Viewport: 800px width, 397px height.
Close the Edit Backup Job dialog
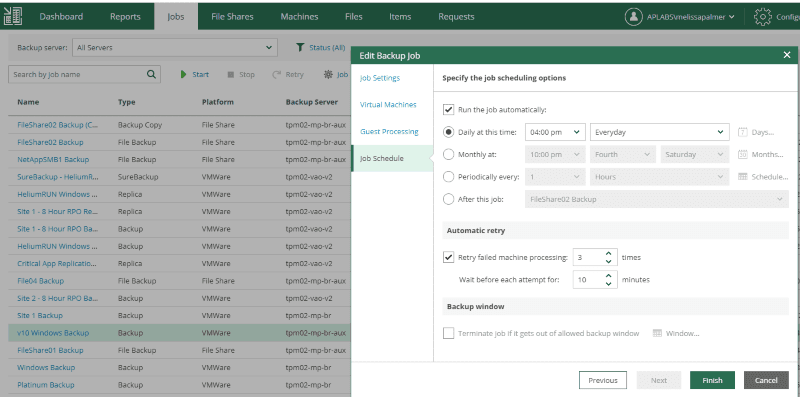[x=787, y=55]
